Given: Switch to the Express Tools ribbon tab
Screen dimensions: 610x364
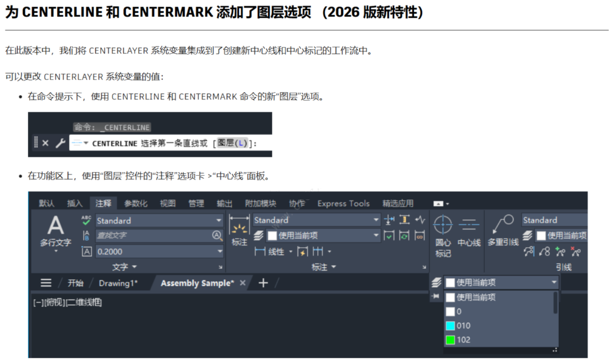Looking at the screenshot, I should pos(343,204).
